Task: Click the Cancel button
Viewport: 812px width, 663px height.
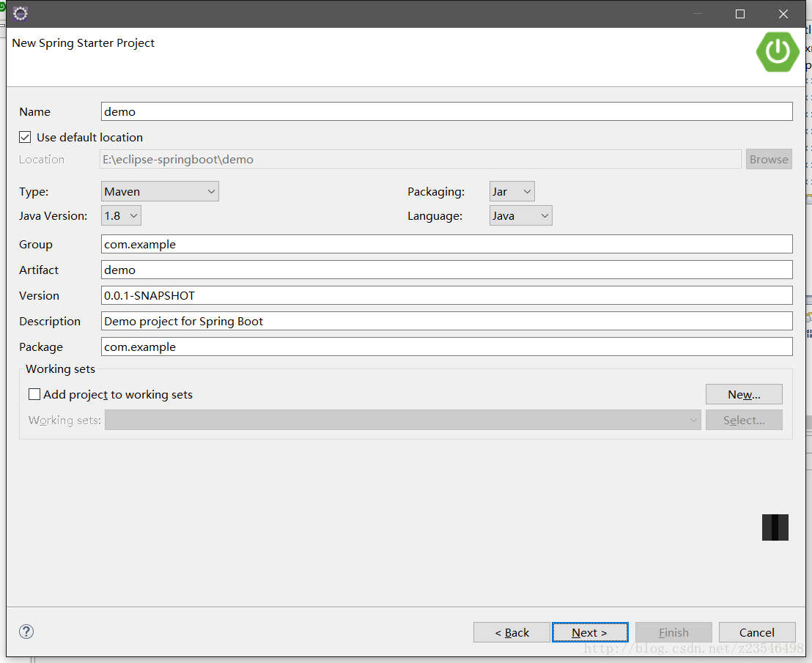Action: coord(757,632)
